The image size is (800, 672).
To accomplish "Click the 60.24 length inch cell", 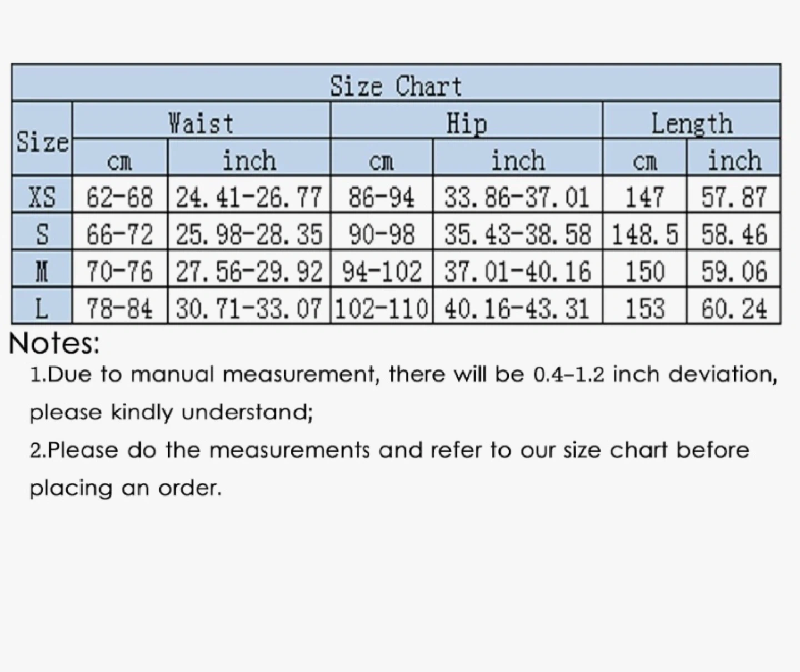I will [x=733, y=308].
